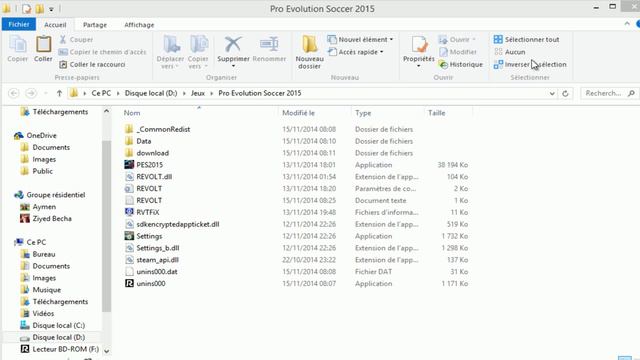Go up one folder level

59,93
